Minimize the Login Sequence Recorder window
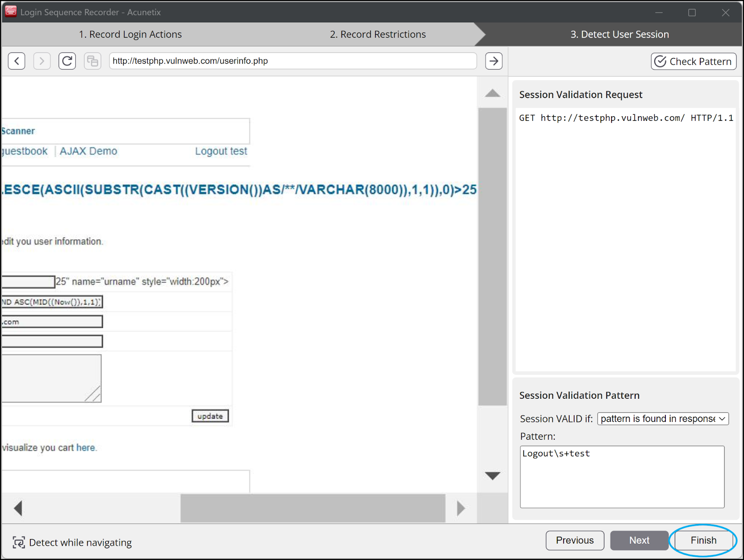This screenshot has height=560, width=744. [659, 13]
